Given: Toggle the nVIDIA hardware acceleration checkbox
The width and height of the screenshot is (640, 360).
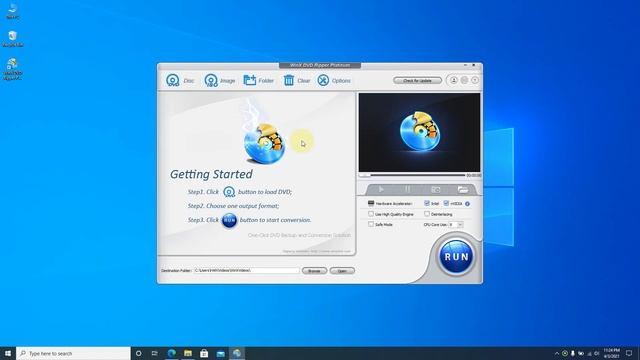Looking at the screenshot, I should [446, 203].
